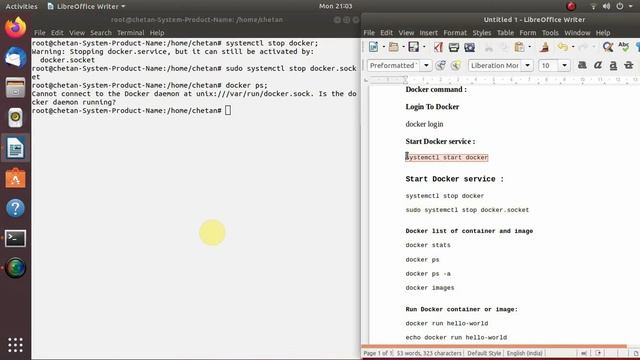Expand the Undo history dropdown arrow
This screenshot has height=360, width=640.
pyautogui.click(x=573, y=47)
